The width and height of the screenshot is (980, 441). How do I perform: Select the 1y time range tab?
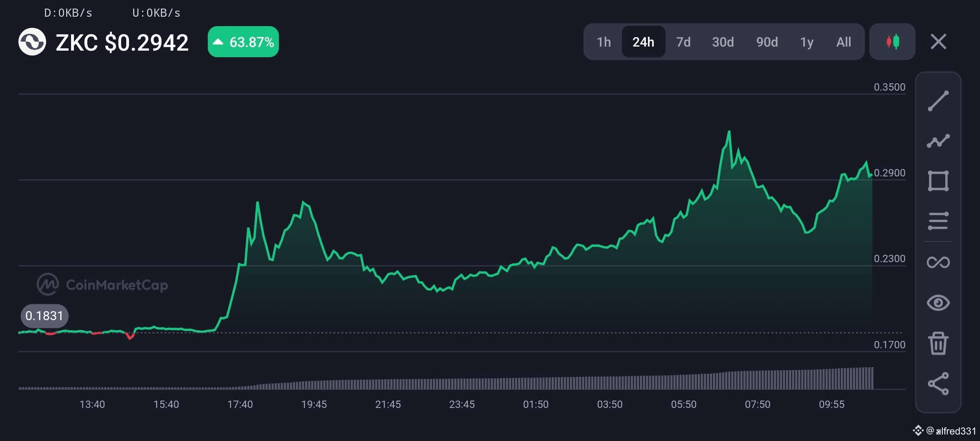[806, 42]
